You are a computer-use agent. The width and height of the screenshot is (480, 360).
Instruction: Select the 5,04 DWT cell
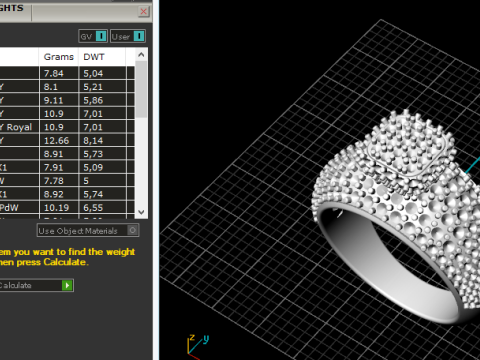[103, 73]
